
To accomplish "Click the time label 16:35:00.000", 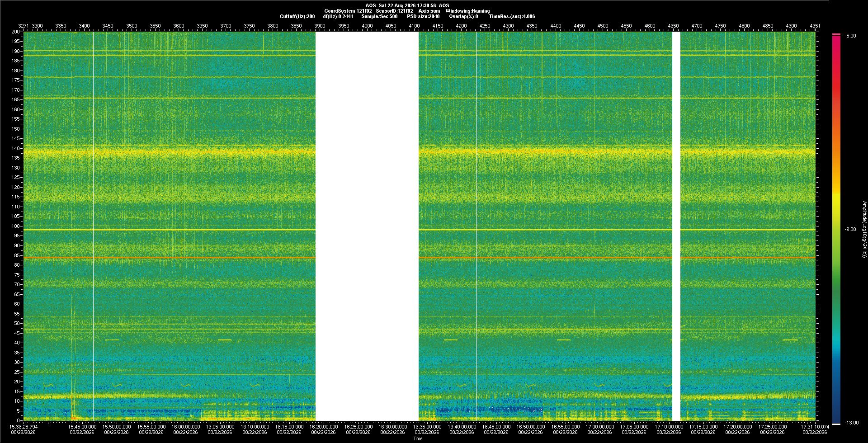I will click(x=427, y=426).
